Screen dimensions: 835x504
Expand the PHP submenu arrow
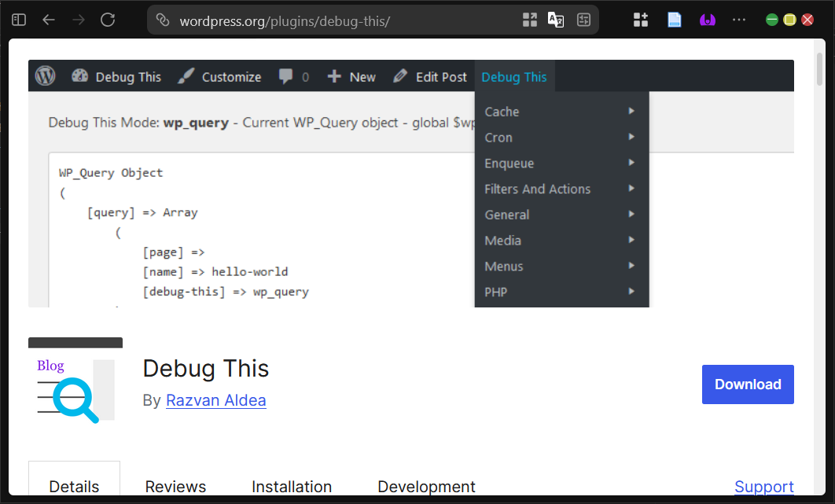631,291
